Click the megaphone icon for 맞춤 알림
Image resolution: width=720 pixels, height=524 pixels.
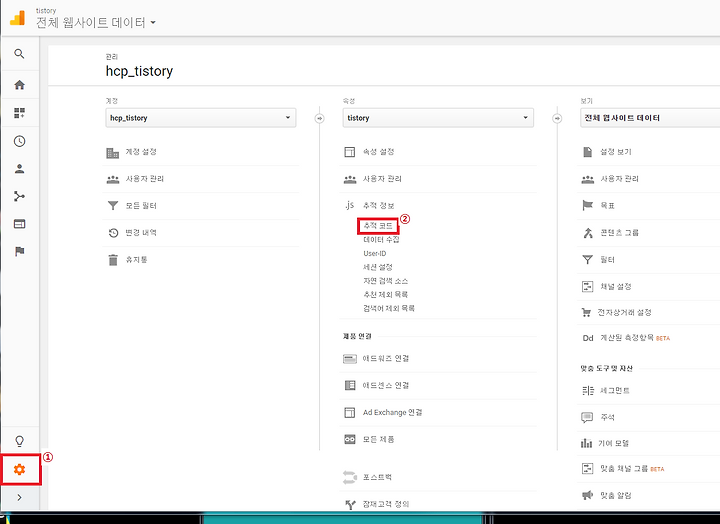coord(587,495)
